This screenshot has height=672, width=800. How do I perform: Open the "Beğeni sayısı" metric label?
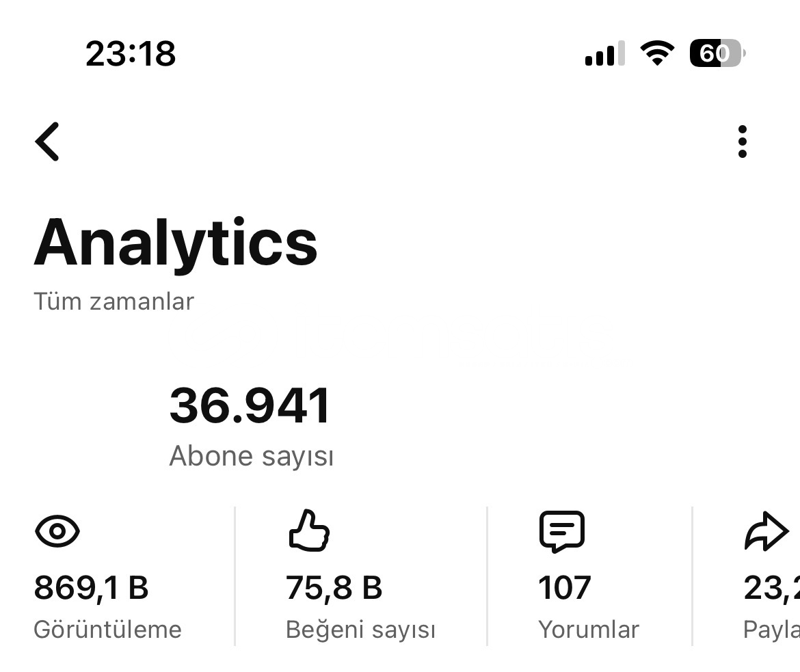[360, 629]
